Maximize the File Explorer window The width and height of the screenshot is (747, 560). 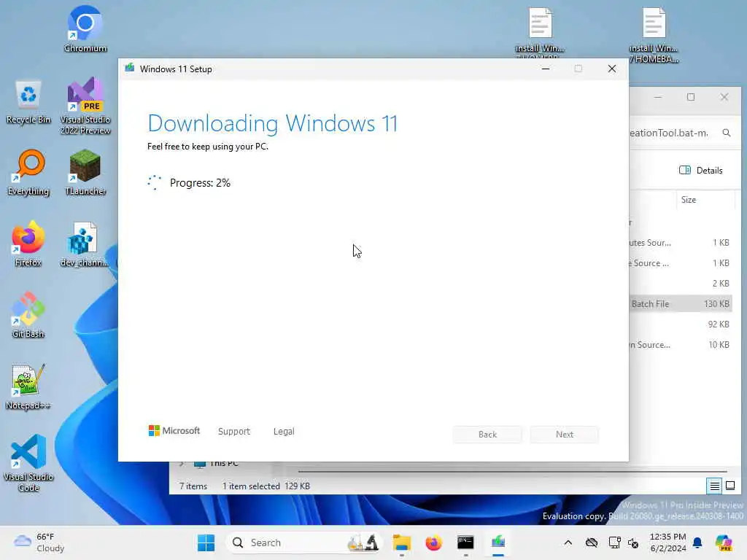click(x=691, y=97)
